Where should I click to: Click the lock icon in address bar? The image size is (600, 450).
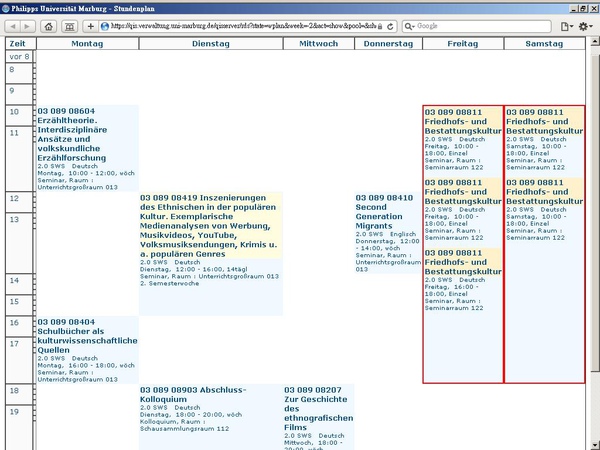point(380,26)
